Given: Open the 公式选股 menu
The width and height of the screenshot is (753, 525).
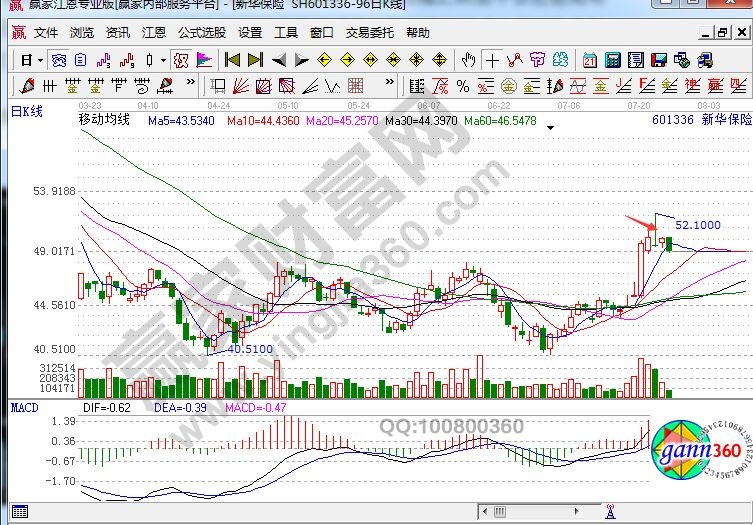Looking at the screenshot, I should 202,33.
